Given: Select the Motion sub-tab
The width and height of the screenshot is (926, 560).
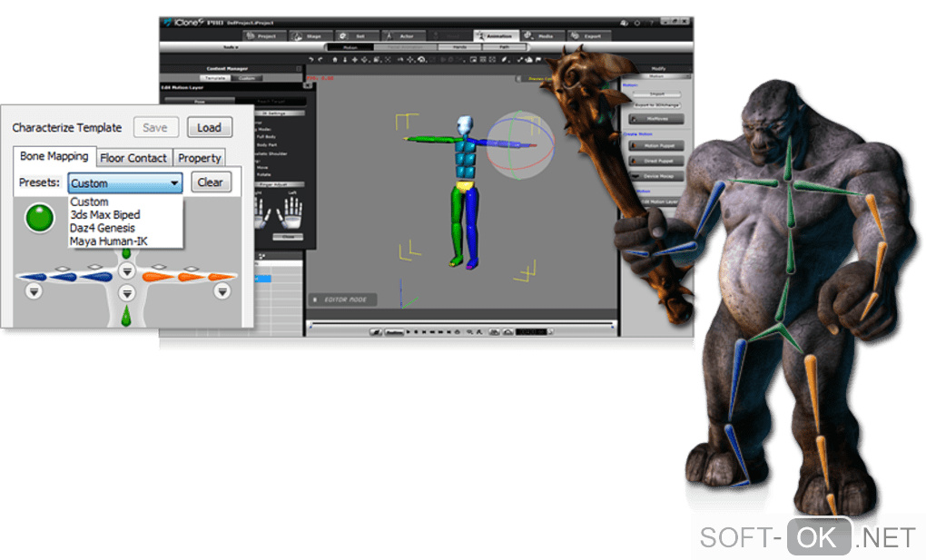Looking at the screenshot, I should tap(350, 47).
